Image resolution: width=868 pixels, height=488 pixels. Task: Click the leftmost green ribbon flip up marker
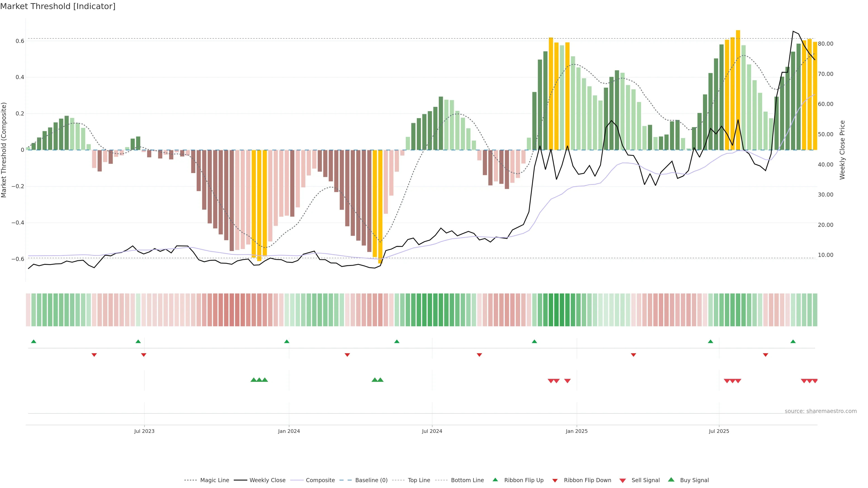pyautogui.click(x=33, y=342)
